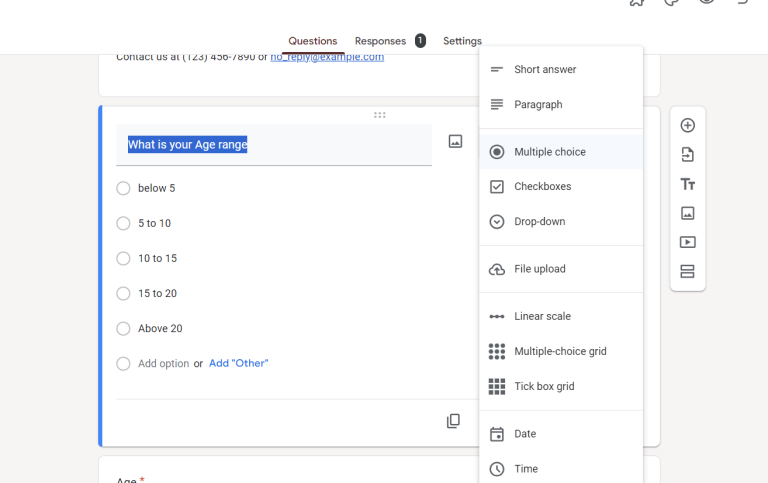Click the drag handle dots above question
Image resolution: width=768 pixels, height=483 pixels.
point(380,115)
